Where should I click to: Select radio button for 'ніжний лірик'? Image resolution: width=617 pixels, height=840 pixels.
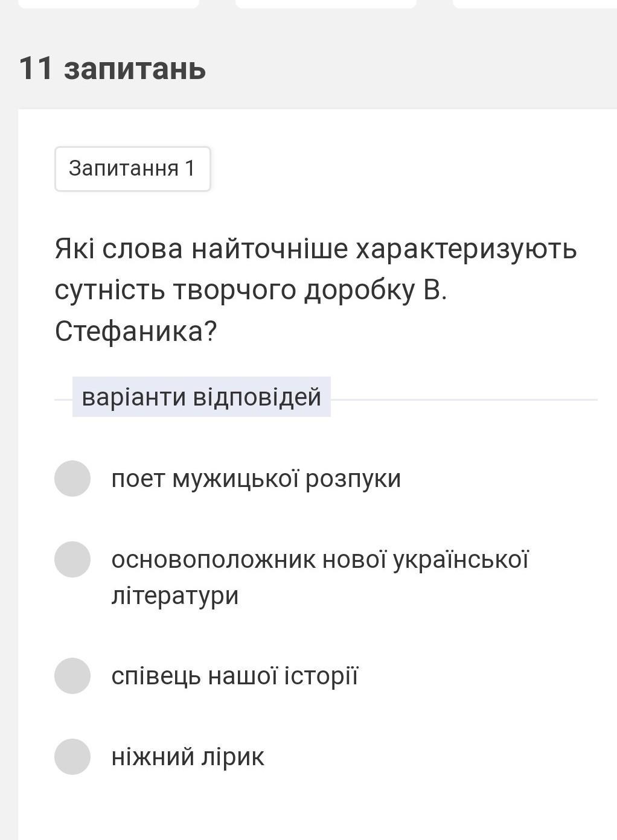pyautogui.click(x=72, y=757)
